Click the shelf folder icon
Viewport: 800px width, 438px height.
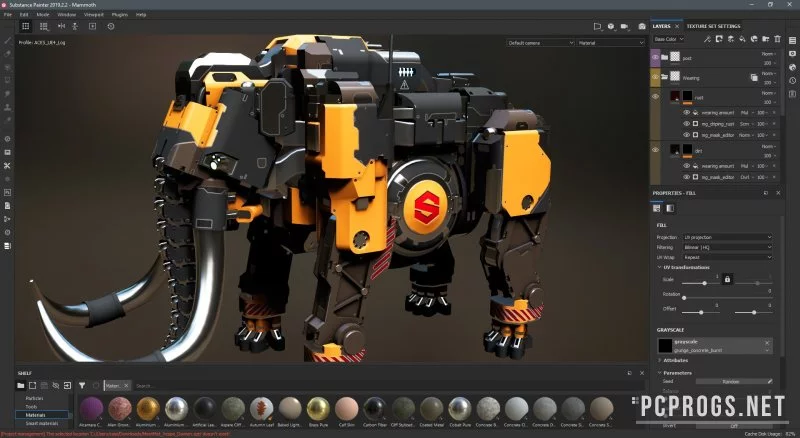[x=21, y=385]
